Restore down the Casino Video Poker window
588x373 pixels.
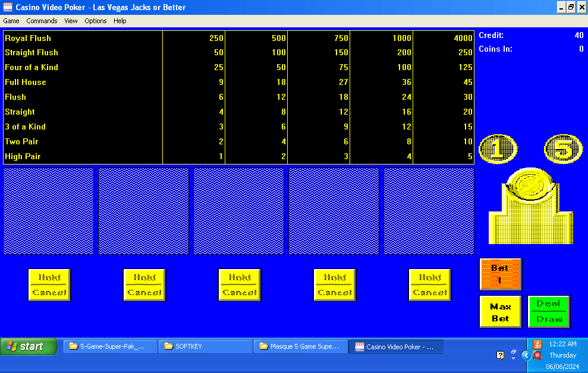(x=571, y=8)
